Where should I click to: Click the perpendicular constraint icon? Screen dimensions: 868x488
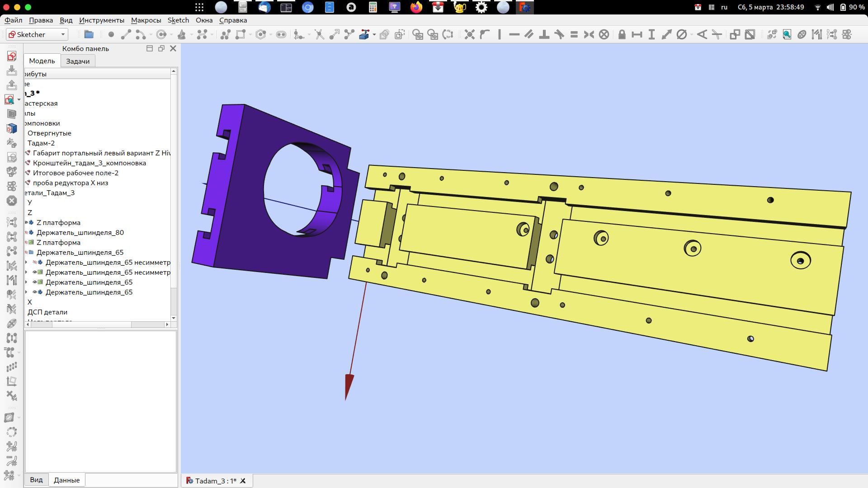544,34
